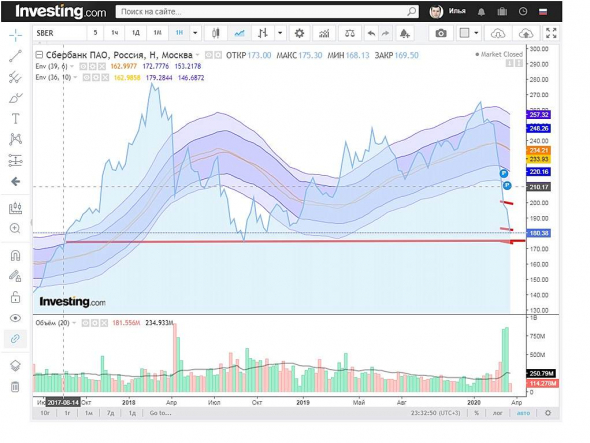Open chart settings gear in toolbar
This screenshot has width=590, height=443.
tap(300, 33)
